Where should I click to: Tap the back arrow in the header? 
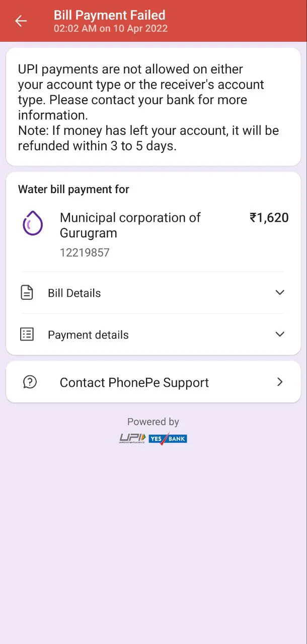pyautogui.click(x=21, y=21)
